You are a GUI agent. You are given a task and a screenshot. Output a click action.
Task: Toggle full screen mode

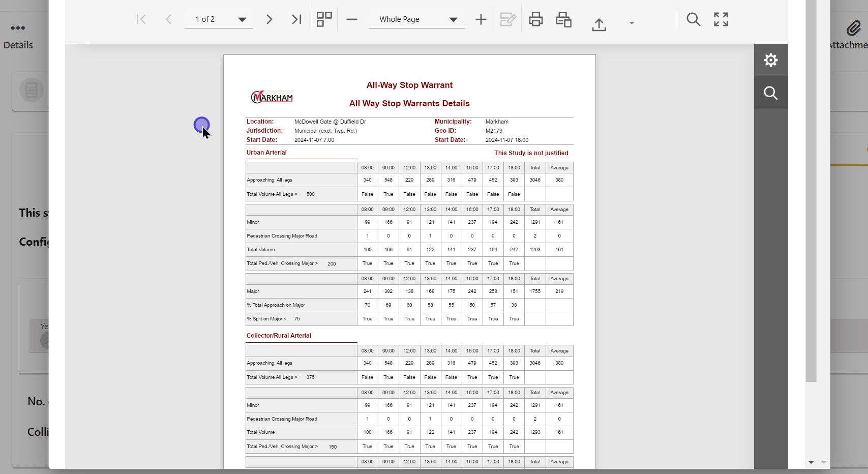pyautogui.click(x=721, y=20)
